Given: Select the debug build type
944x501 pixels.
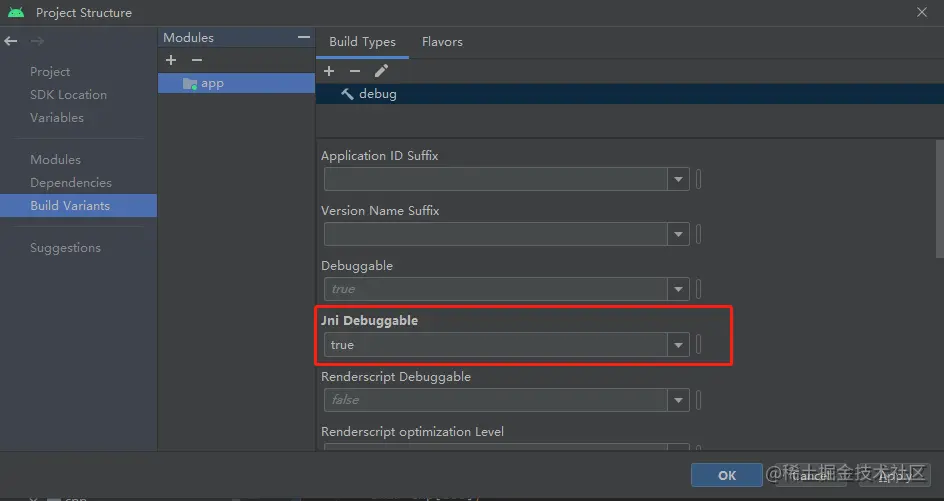Looking at the screenshot, I should tap(378, 93).
